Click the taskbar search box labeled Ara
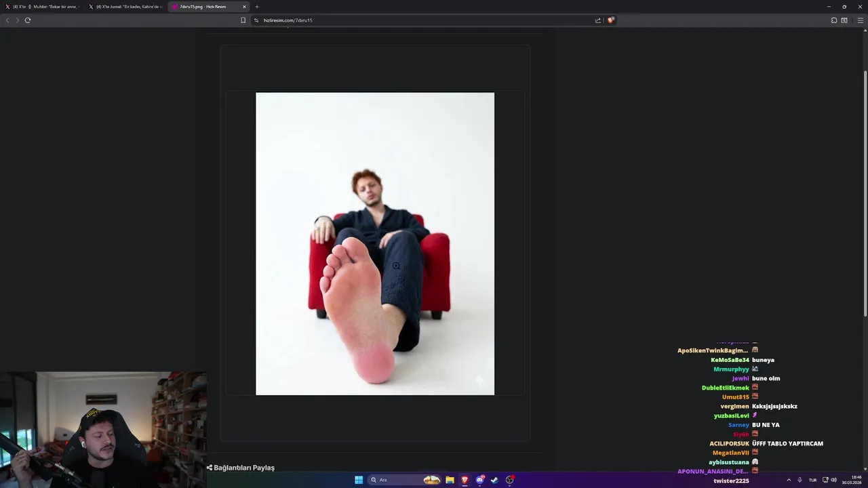The image size is (868, 488). pos(405,480)
